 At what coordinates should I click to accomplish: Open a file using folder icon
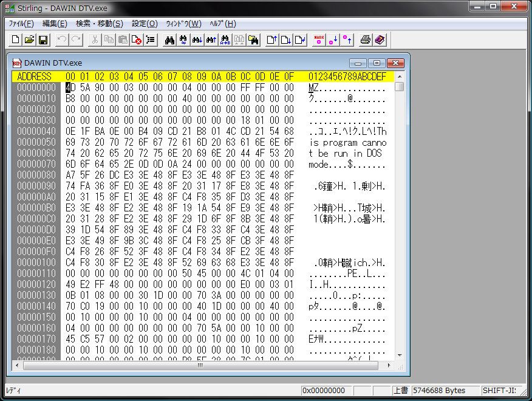[30, 40]
